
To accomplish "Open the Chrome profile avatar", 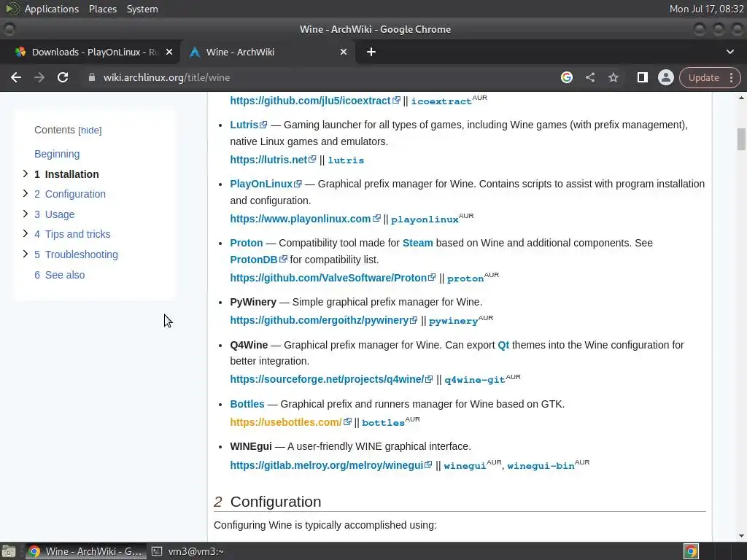I will pos(665,77).
